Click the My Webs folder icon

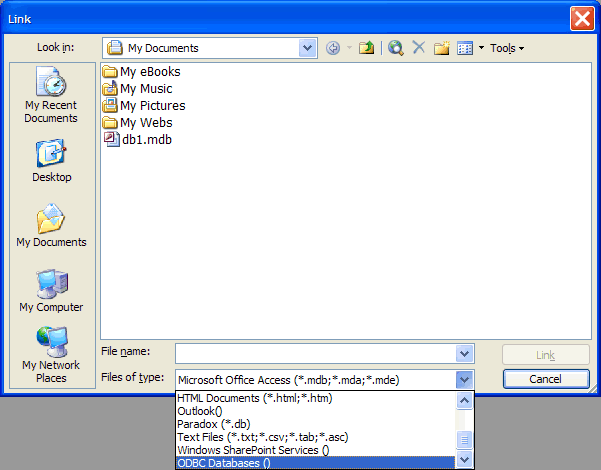click(x=110, y=123)
